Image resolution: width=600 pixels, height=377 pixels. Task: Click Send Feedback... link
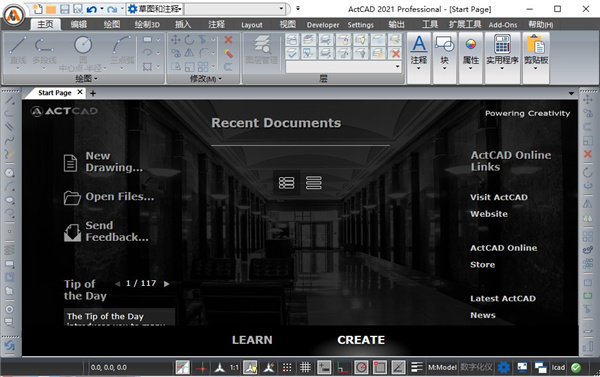[106, 231]
